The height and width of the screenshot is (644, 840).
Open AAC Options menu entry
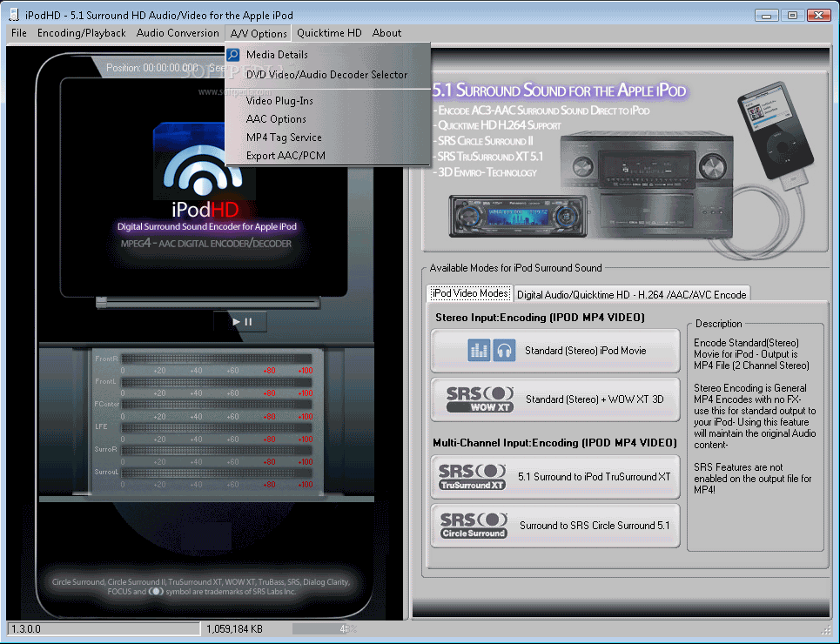click(328, 119)
